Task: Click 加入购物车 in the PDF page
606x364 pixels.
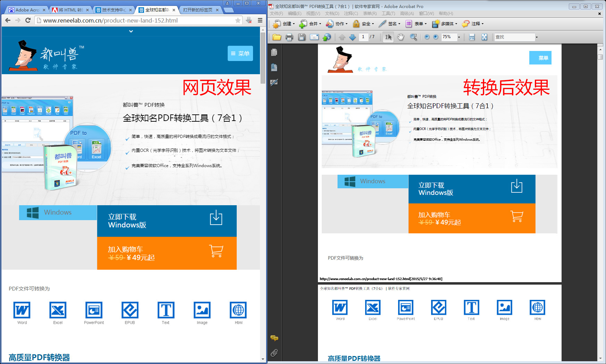Action: coord(472,218)
